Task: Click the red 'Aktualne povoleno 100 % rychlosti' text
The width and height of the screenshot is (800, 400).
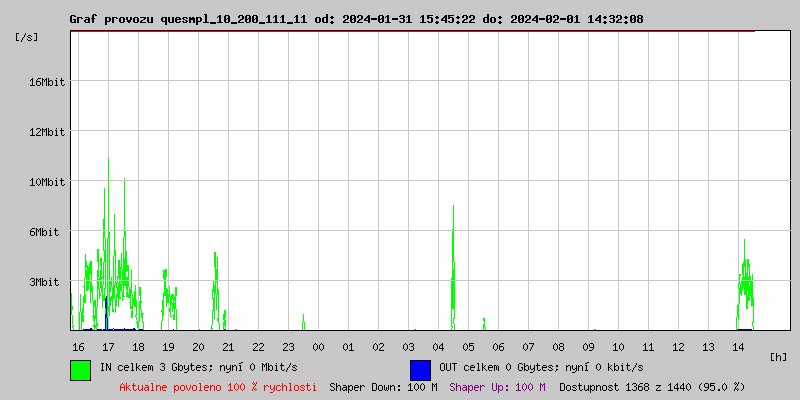Action: pos(218,386)
